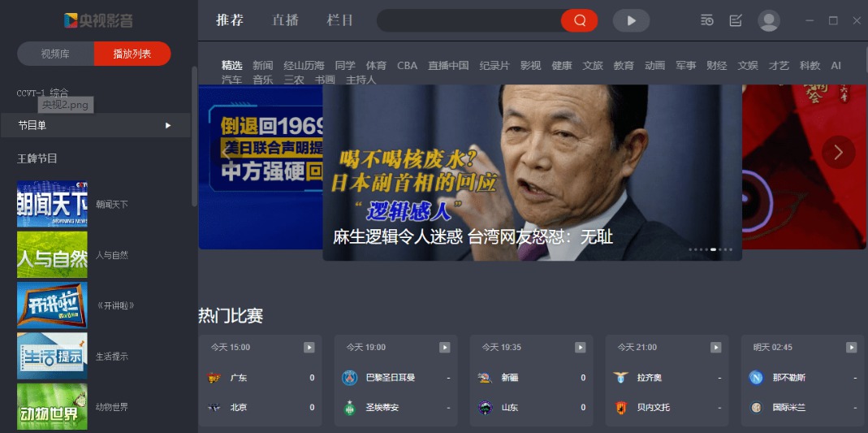This screenshot has width=868, height=433.
Task: Select the 纪录片 category
Action: (494, 65)
